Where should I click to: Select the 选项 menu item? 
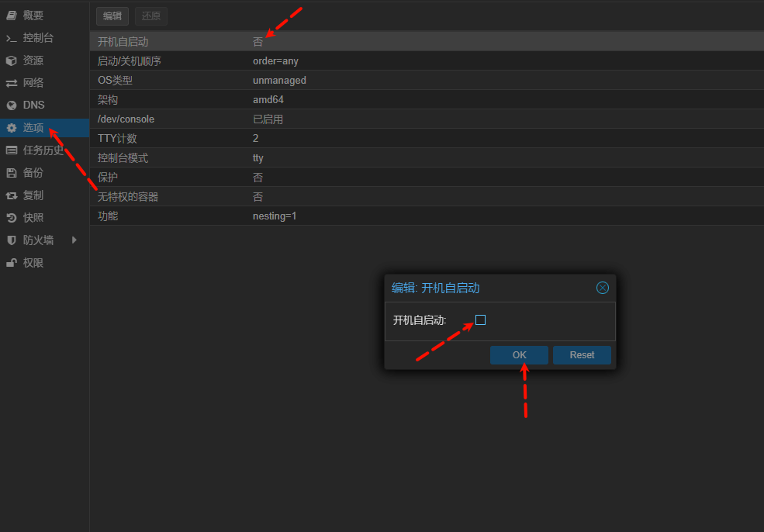click(x=33, y=128)
